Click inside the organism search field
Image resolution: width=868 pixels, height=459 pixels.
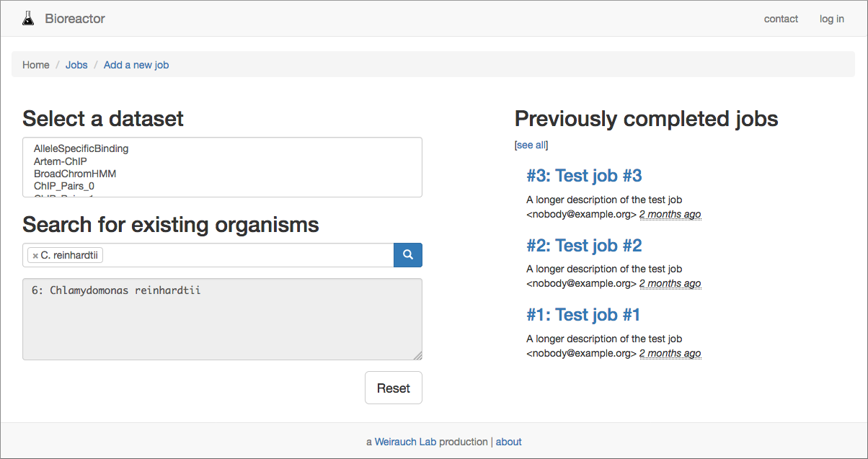tap(245, 255)
